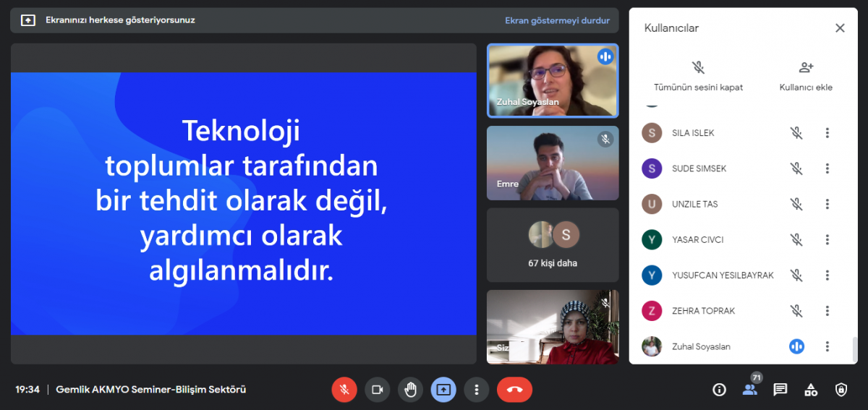Viewport: 868px width, 410px height.
Task: Stop sharing via Ekran göstermeyi durdur
Action: pos(557,20)
